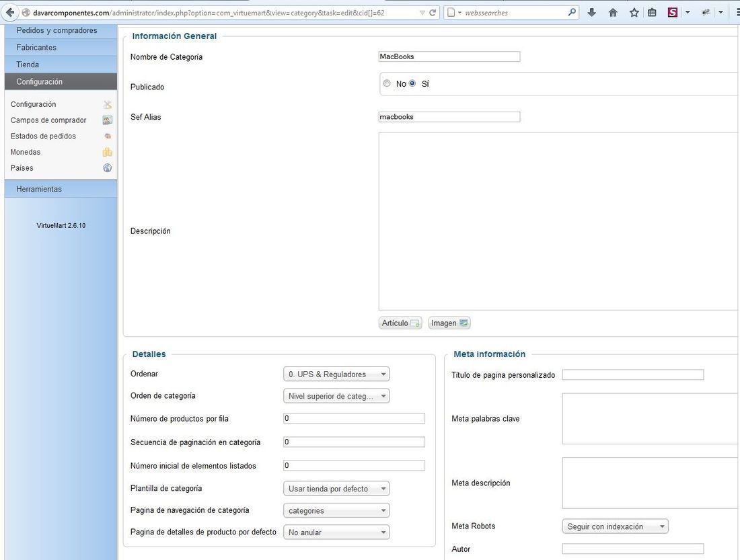
Task: Open Pedidos y compradores menu section
Action: click(61, 30)
